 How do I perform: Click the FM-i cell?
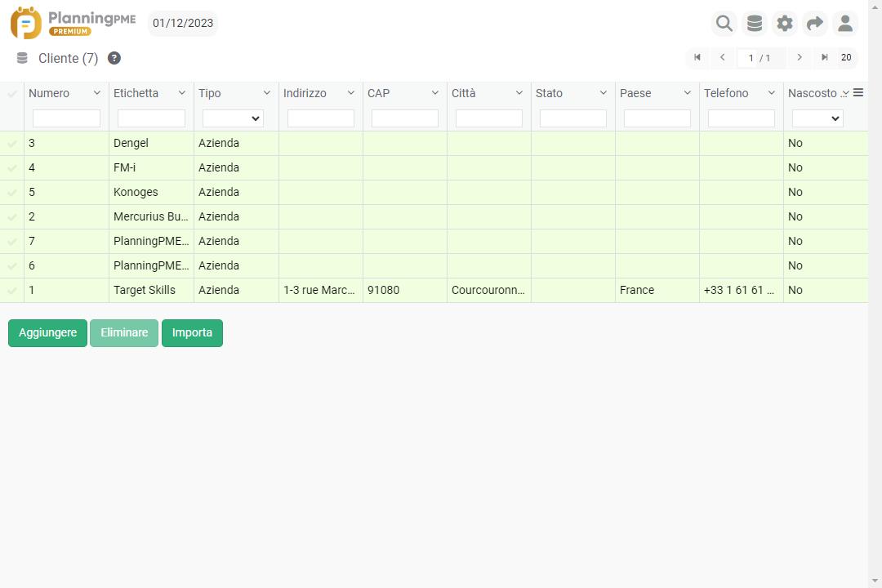coord(151,167)
